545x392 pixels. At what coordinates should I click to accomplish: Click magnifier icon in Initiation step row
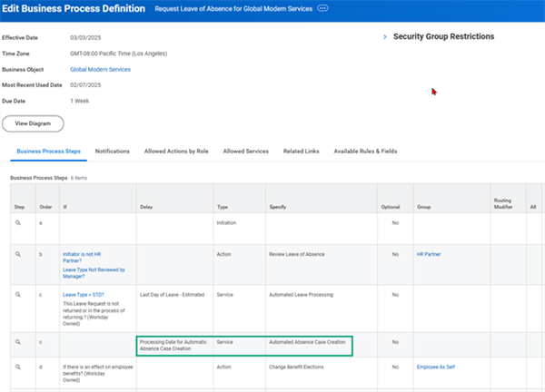(18, 223)
